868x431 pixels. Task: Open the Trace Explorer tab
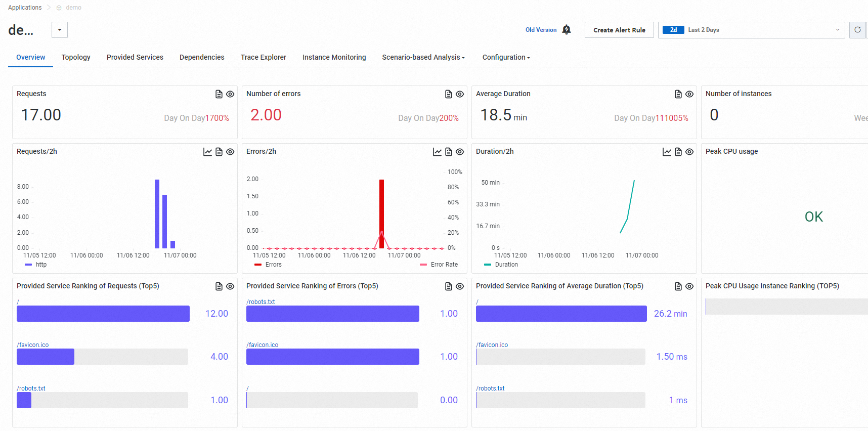[x=263, y=57]
